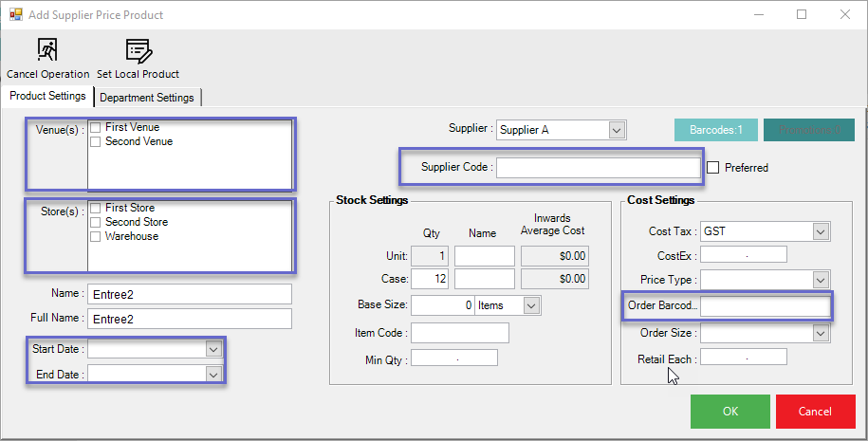Image resolution: width=868 pixels, height=441 pixels.
Task: Expand the Cost Tax dropdown
Action: [x=820, y=231]
